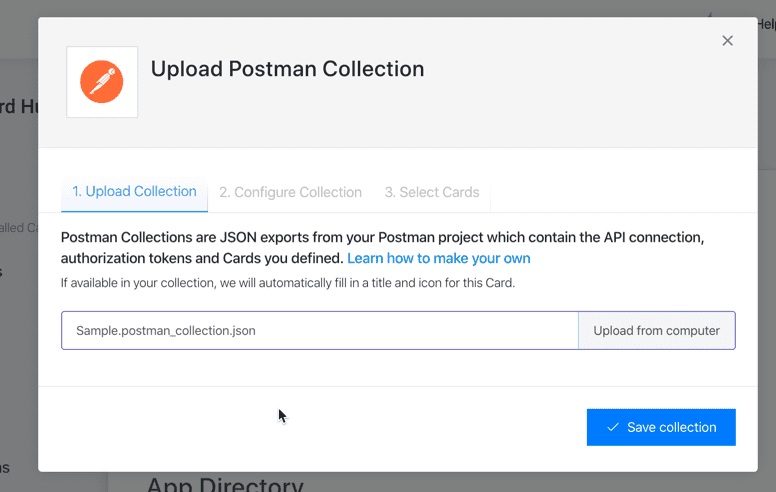The width and height of the screenshot is (776, 492).
Task: Switch to the Configure Collection tab
Action: coord(291,193)
